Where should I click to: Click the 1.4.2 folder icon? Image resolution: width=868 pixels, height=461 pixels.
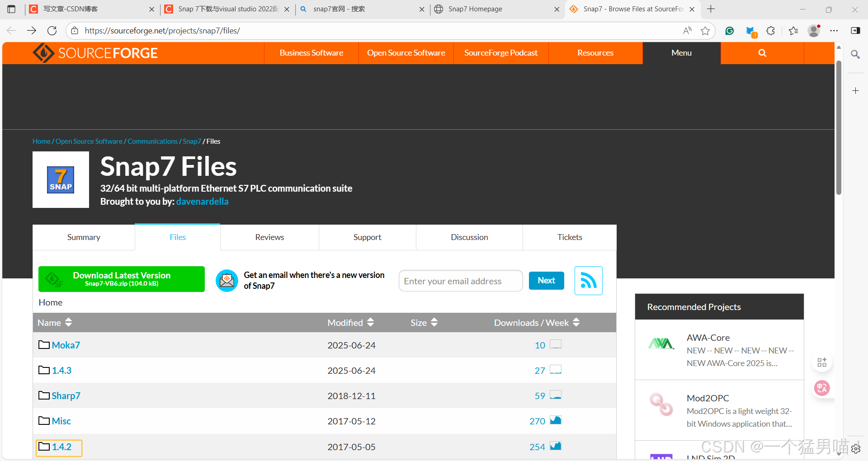click(x=44, y=447)
